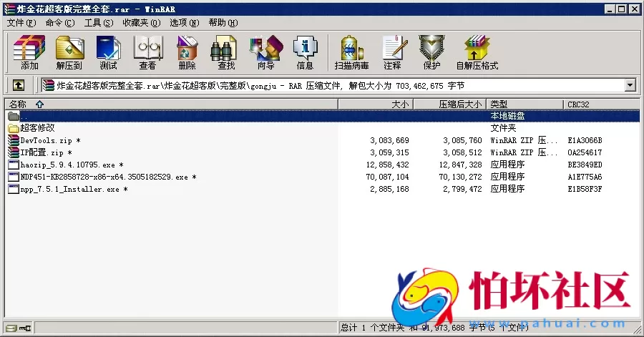
Task: Go up one folder level button
Action: coord(18,85)
